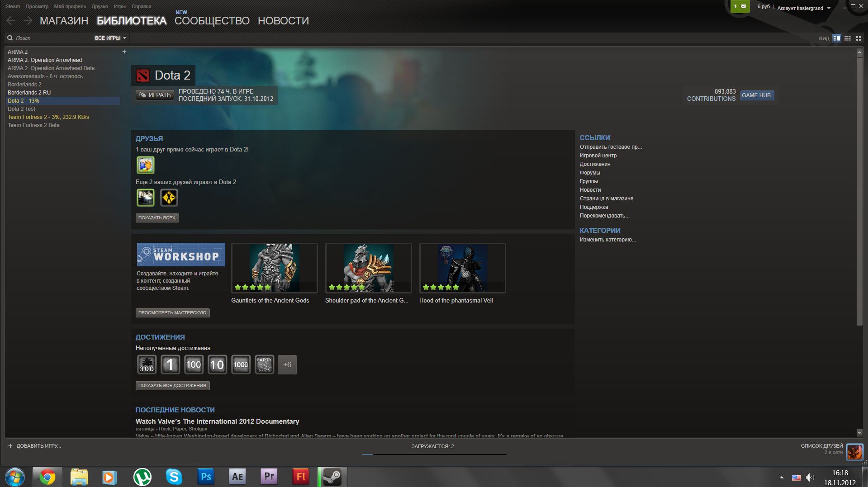Click the volume speaker tray icon
The image size is (868, 487).
[x=810, y=478]
